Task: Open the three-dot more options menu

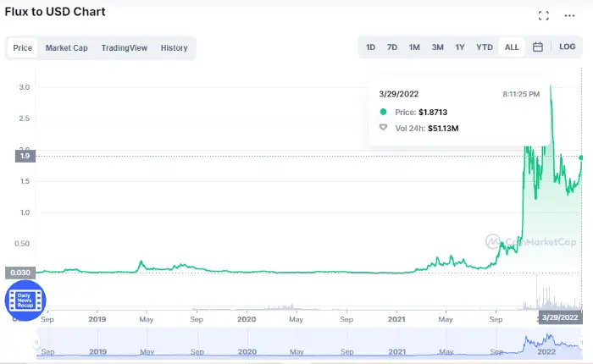Action: [569, 15]
